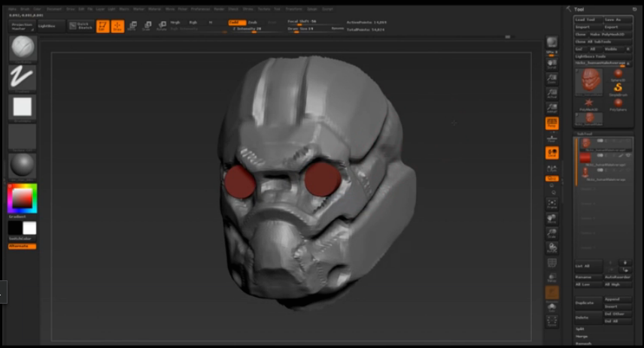Click the Scroll canvas icon

(x=551, y=64)
